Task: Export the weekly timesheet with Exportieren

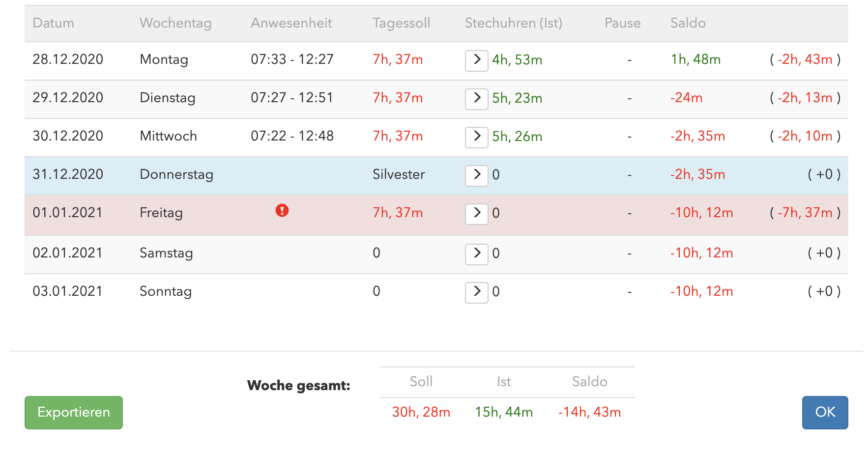Action: [74, 413]
